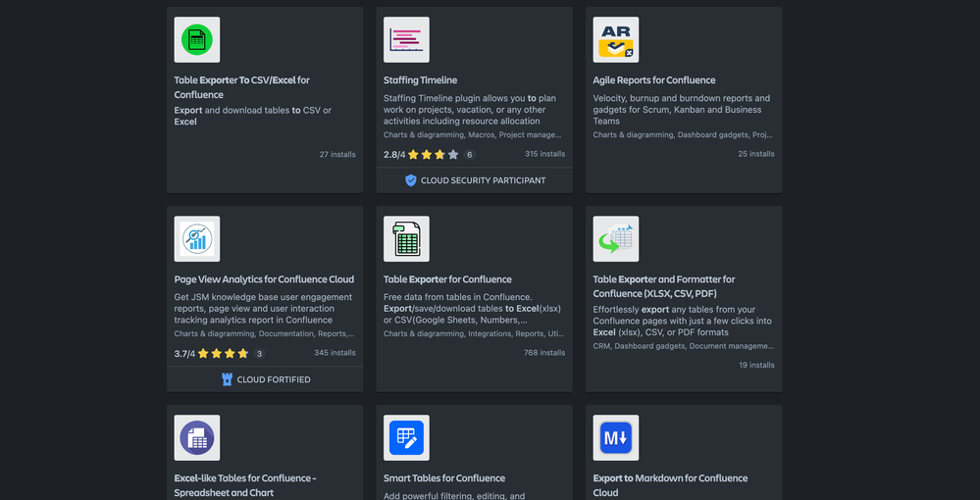Click description 'Effortlessly export any tables from your'

pos(683,321)
